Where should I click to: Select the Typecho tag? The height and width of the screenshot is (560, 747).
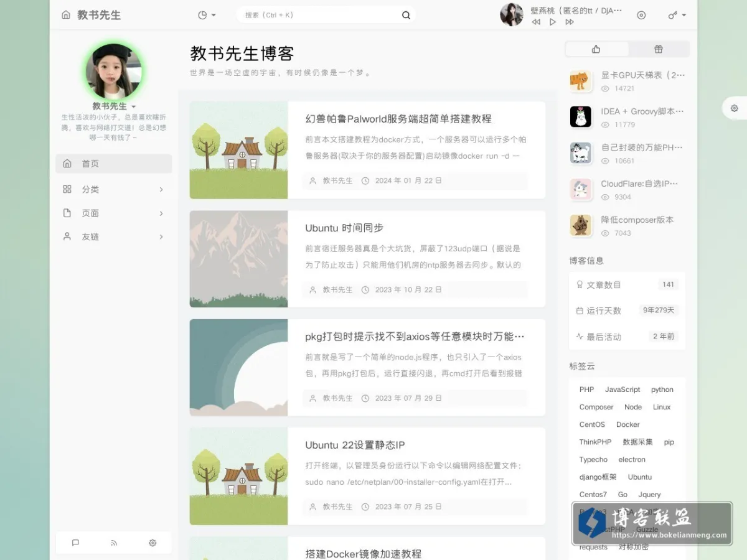pyautogui.click(x=593, y=459)
